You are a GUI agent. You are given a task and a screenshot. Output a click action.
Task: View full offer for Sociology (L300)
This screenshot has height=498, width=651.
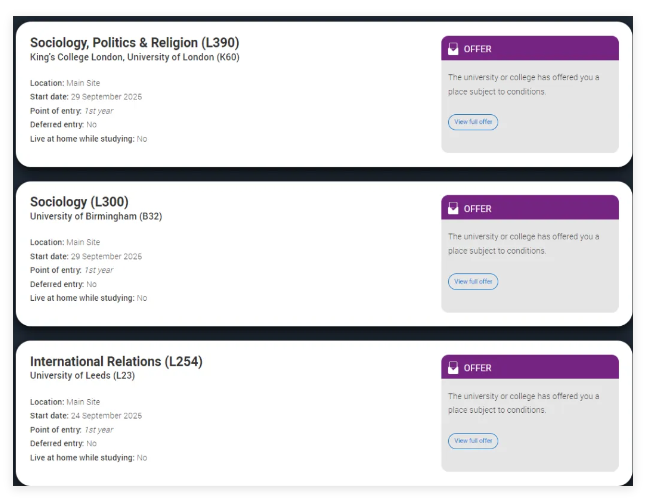473,281
